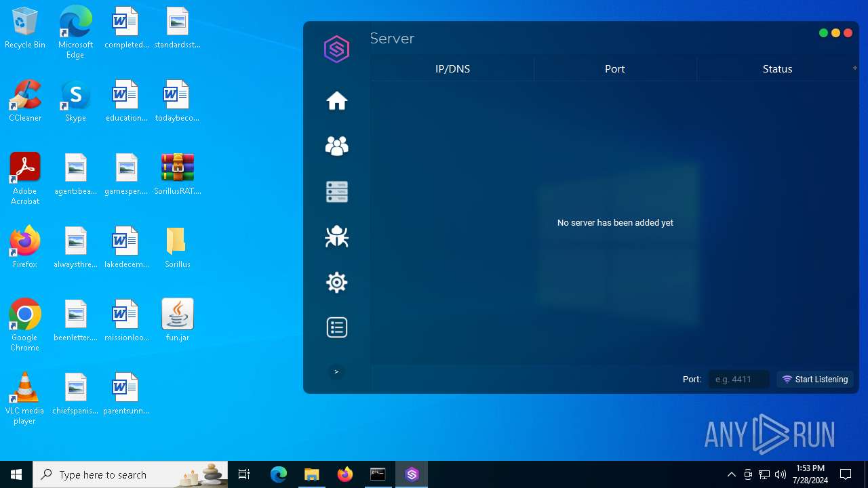Screen dimensions: 868x488
Task: Select the VLC media player shortcut
Action: (25, 399)
